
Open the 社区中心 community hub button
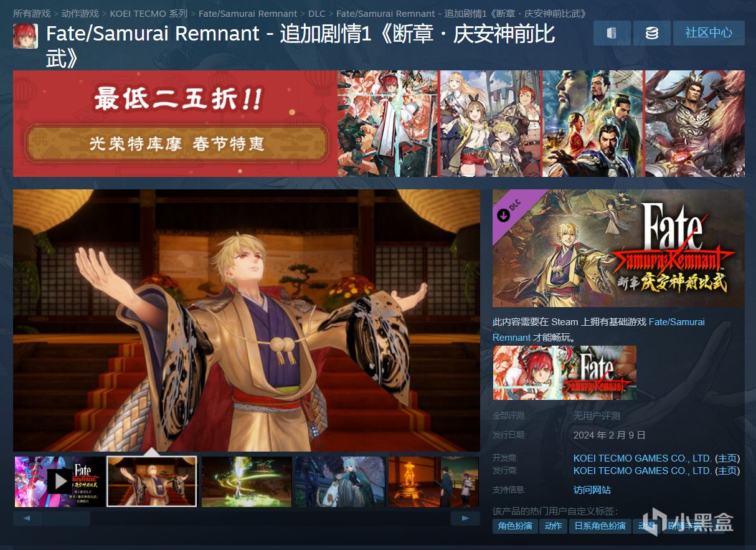pos(709,33)
